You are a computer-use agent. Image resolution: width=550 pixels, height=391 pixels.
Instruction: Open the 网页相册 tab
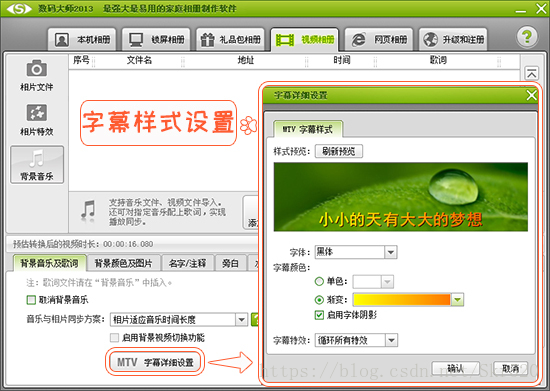pyautogui.click(x=379, y=40)
